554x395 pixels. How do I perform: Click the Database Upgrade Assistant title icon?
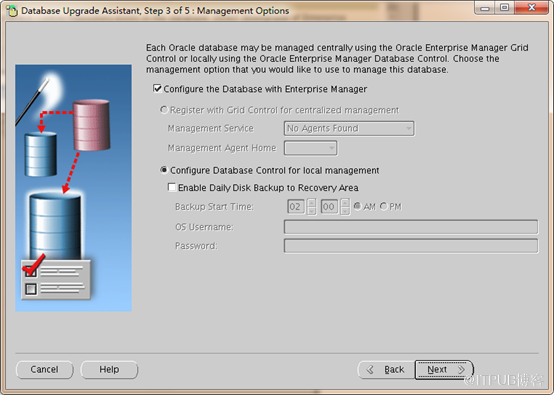click(x=12, y=11)
